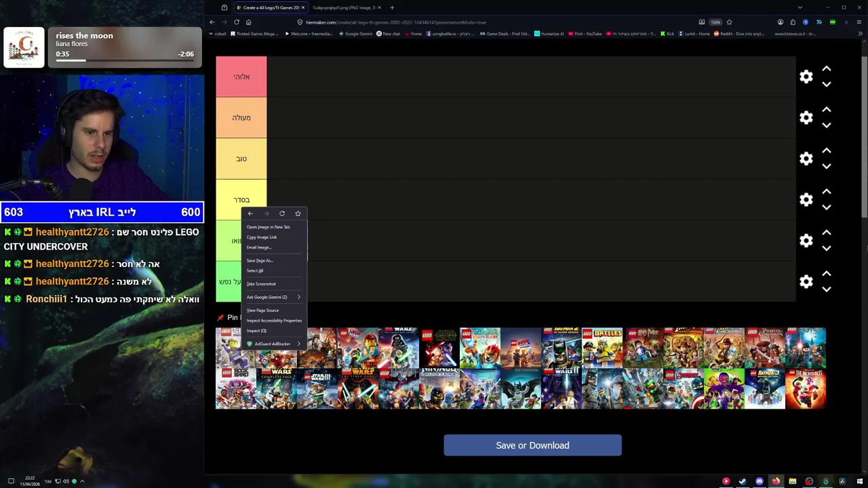Open the red play-button app in taskbar

pyautogui.click(x=726, y=481)
